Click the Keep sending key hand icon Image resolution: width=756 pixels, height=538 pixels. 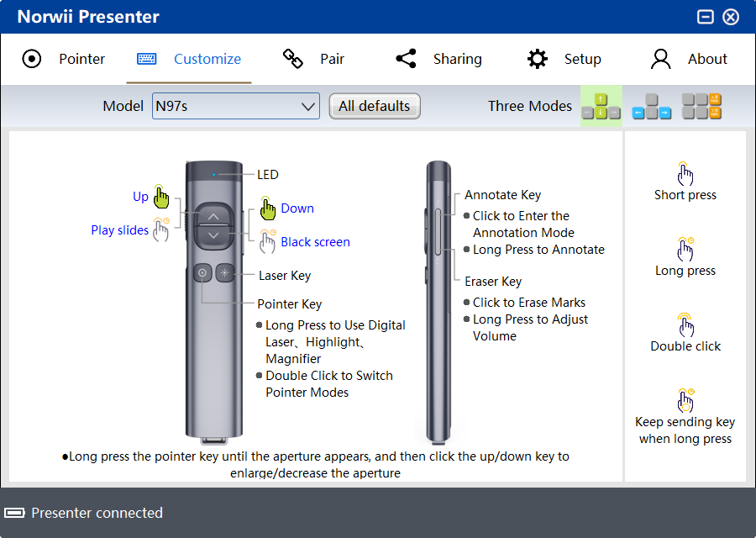pos(685,400)
